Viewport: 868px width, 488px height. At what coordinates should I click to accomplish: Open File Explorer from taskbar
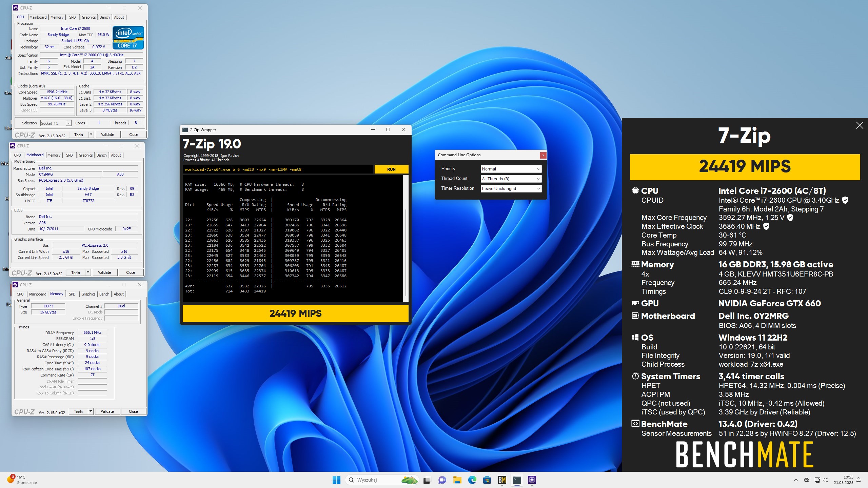(x=457, y=480)
